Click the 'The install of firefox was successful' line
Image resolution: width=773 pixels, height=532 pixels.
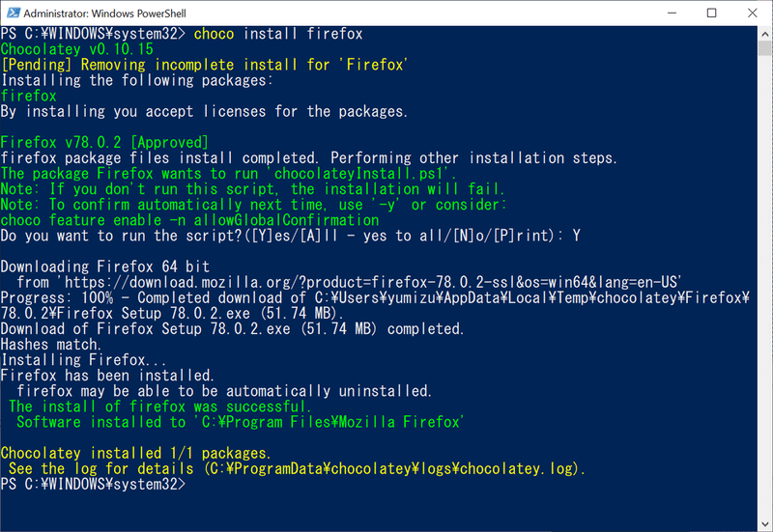coord(160,406)
